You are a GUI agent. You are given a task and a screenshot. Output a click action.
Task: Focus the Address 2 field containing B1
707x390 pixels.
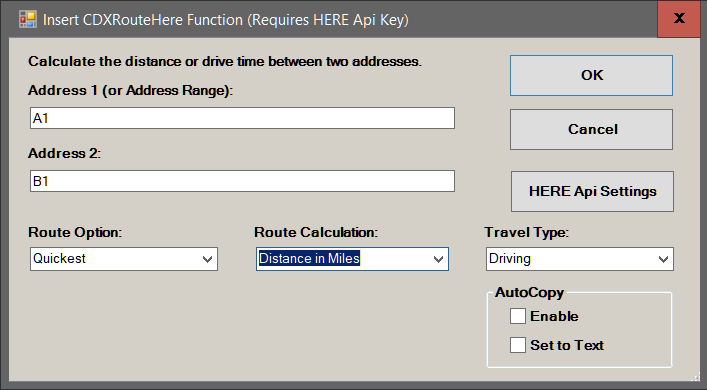[x=242, y=181]
